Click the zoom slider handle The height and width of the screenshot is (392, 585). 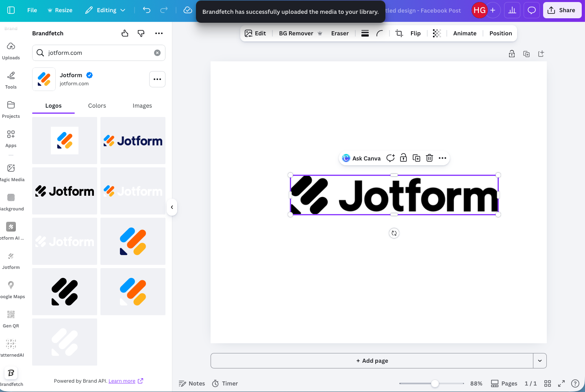pos(435,383)
